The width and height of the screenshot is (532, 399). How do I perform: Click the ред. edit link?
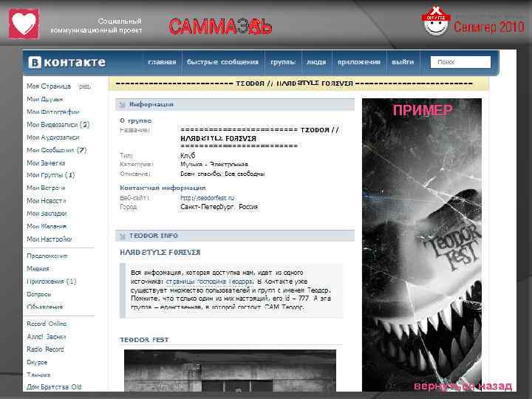(85, 86)
